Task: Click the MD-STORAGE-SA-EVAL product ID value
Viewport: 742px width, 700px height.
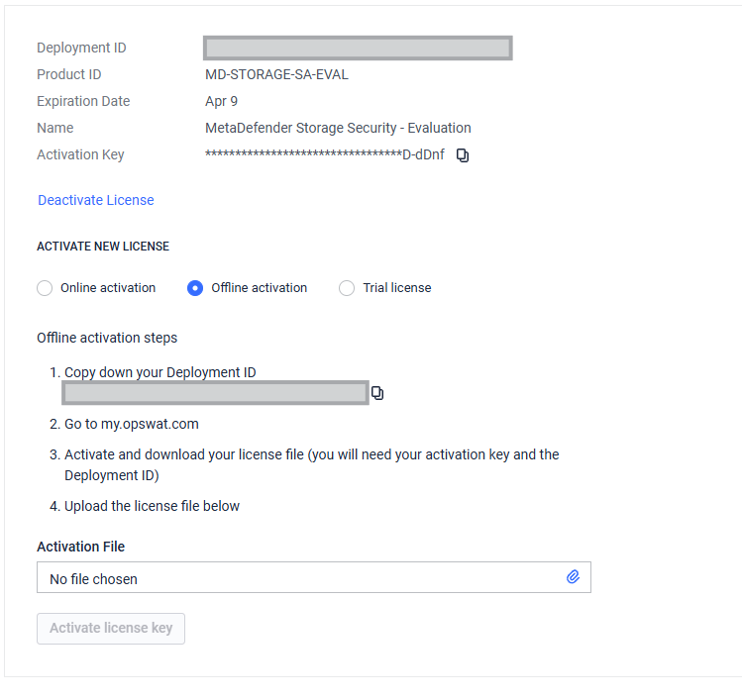Action: (276, 74)
